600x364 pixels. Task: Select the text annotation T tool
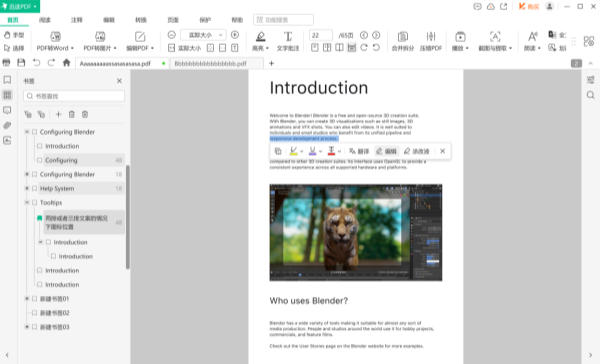(288, 41)
